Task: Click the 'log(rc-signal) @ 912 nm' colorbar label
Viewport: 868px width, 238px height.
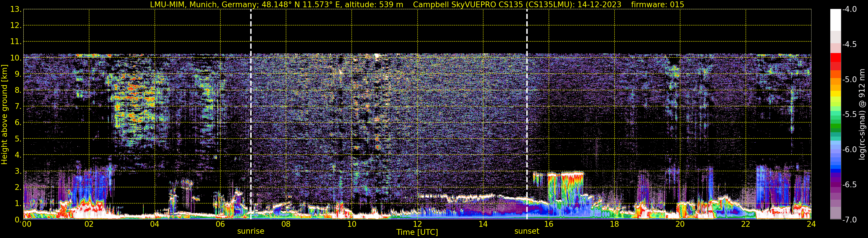Action: 862,114
